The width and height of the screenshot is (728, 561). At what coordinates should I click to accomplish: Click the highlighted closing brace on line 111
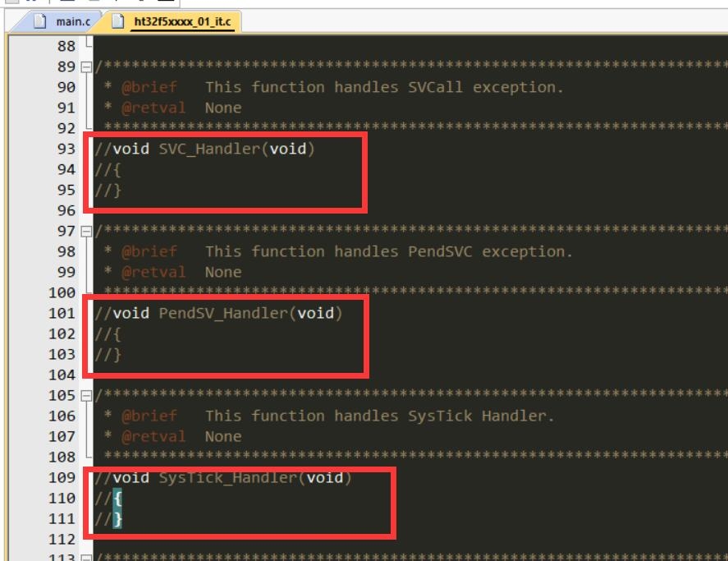(x=117, y=519)
